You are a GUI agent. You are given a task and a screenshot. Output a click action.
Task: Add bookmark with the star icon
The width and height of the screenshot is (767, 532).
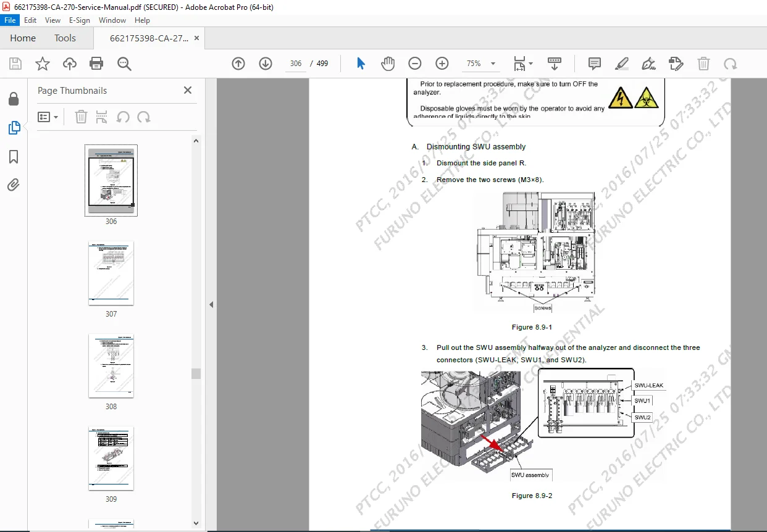point(42,64)
